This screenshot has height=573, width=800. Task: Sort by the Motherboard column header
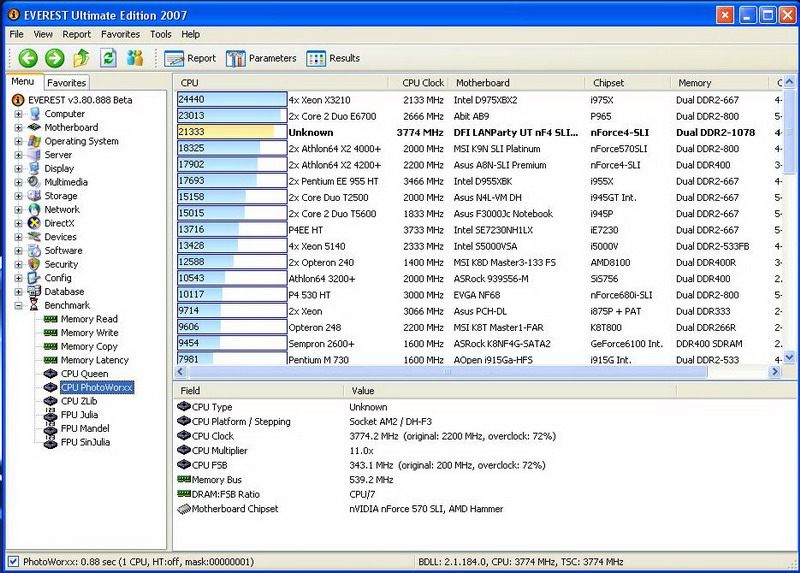click(x=517, y=83)
